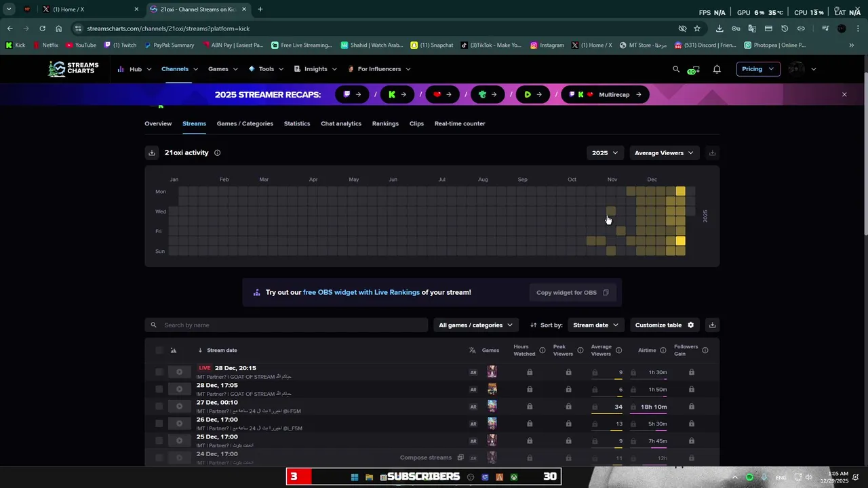Check the 28 Dec, 20:15 stream checkbox
868x488 pixels.
[x=159, y=372]
